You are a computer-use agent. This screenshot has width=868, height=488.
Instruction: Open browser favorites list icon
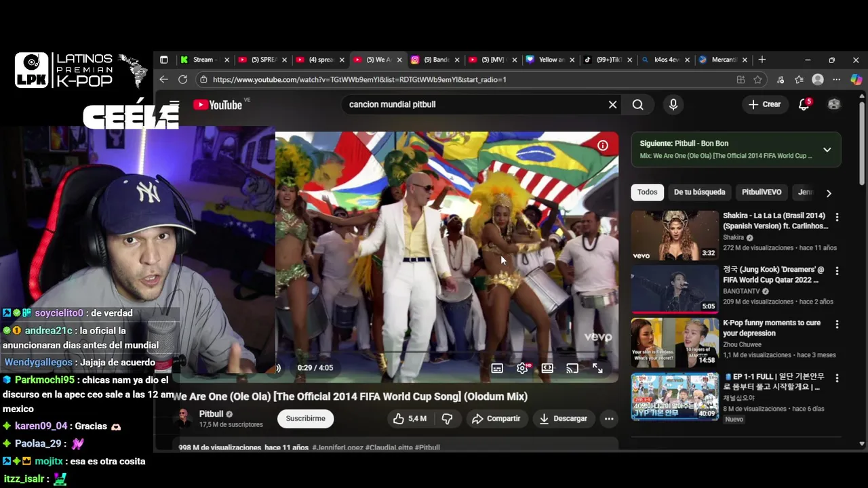point(799,79)
